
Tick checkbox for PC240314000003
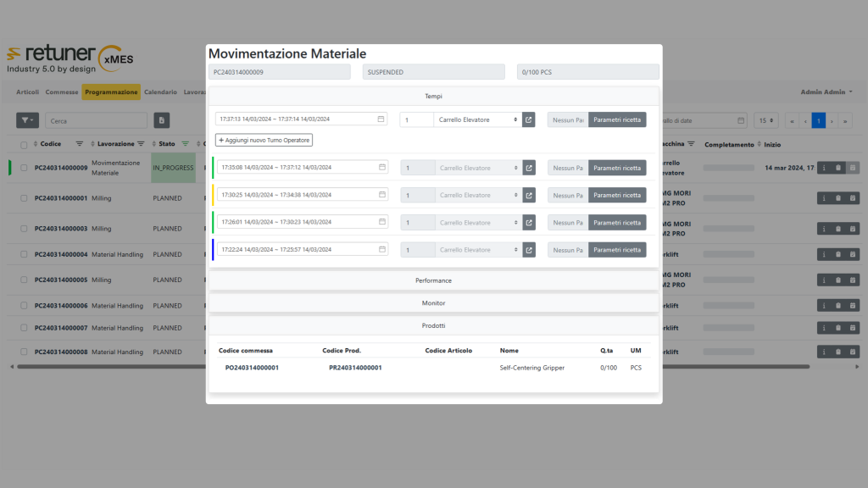point(24,229)
